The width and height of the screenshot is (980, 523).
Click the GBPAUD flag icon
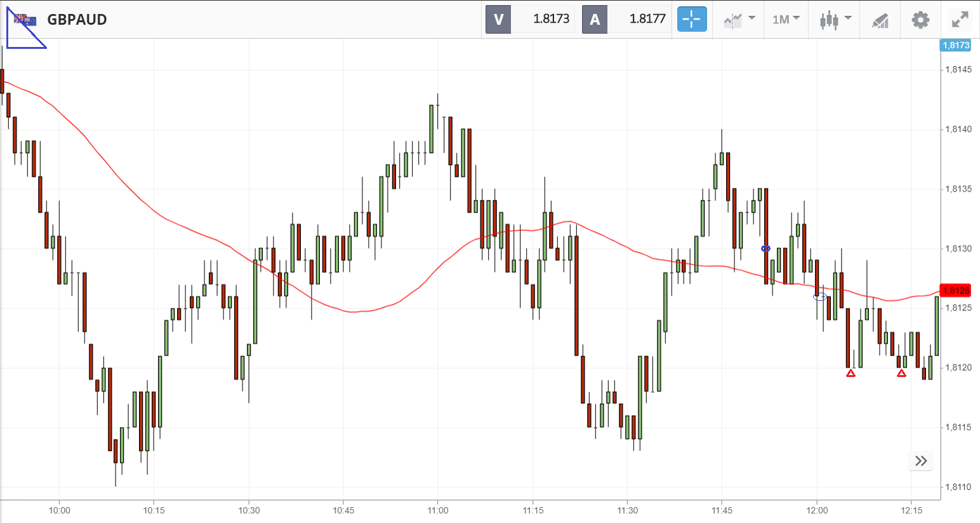(x=25, y=20)
